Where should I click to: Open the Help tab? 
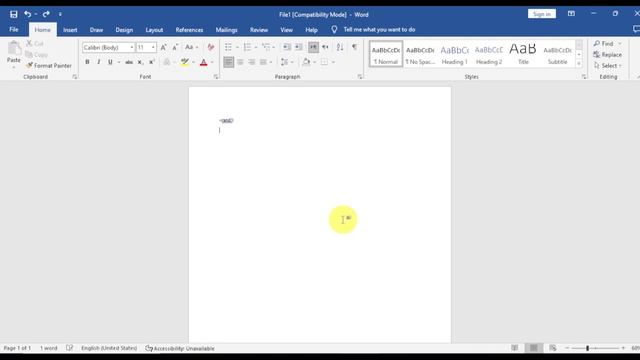click(311, 30)
